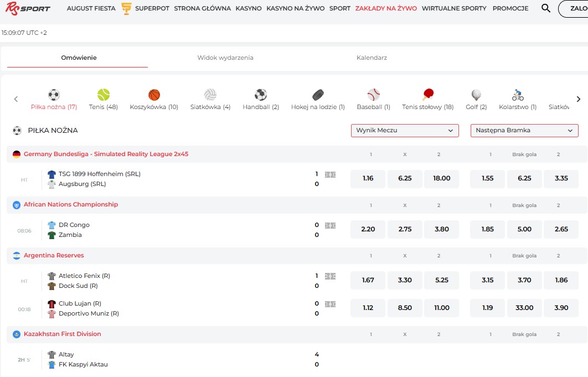Switch to the Kalendarz tab
Screen dimensions: 588x377
click(372, 58)
